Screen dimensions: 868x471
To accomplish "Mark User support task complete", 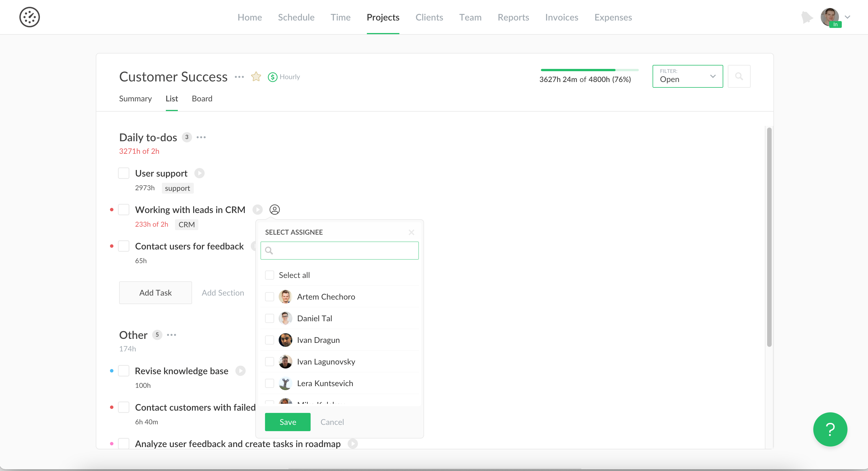I will tap(124, 173).
